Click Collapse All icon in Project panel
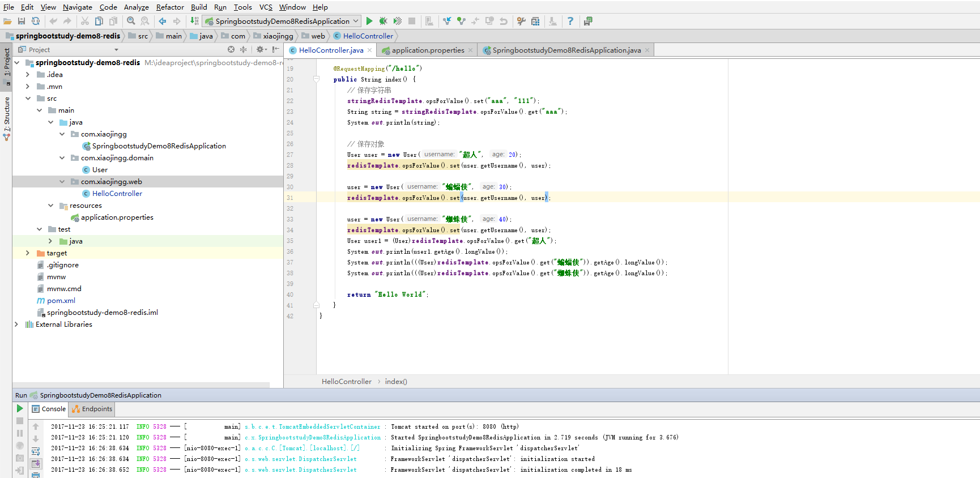The height and width of the screenshot is (478, 980). click(244, 50)
